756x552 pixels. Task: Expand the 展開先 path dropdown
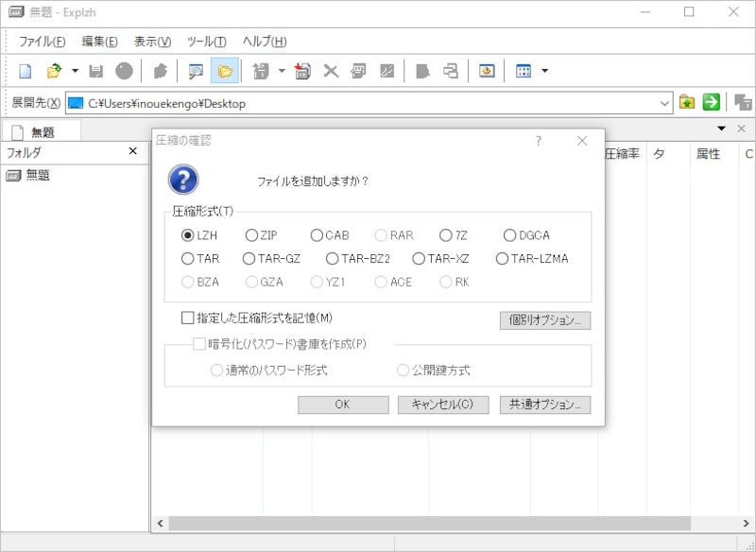[x=664, y=103]
